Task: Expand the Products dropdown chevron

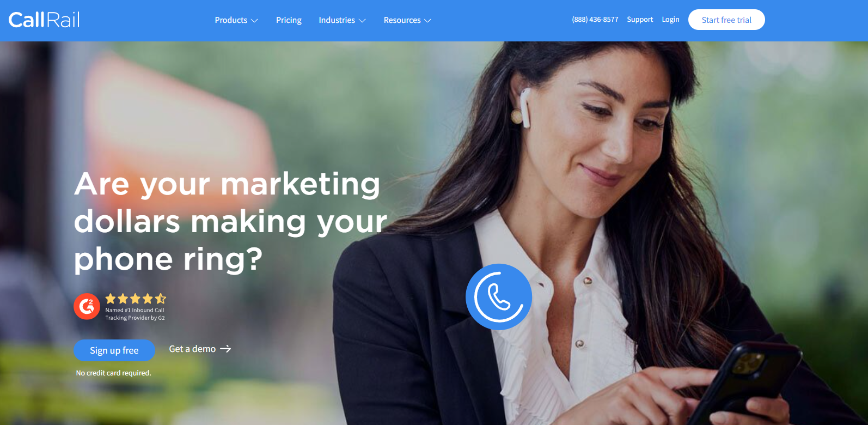Action: [254, 21]
